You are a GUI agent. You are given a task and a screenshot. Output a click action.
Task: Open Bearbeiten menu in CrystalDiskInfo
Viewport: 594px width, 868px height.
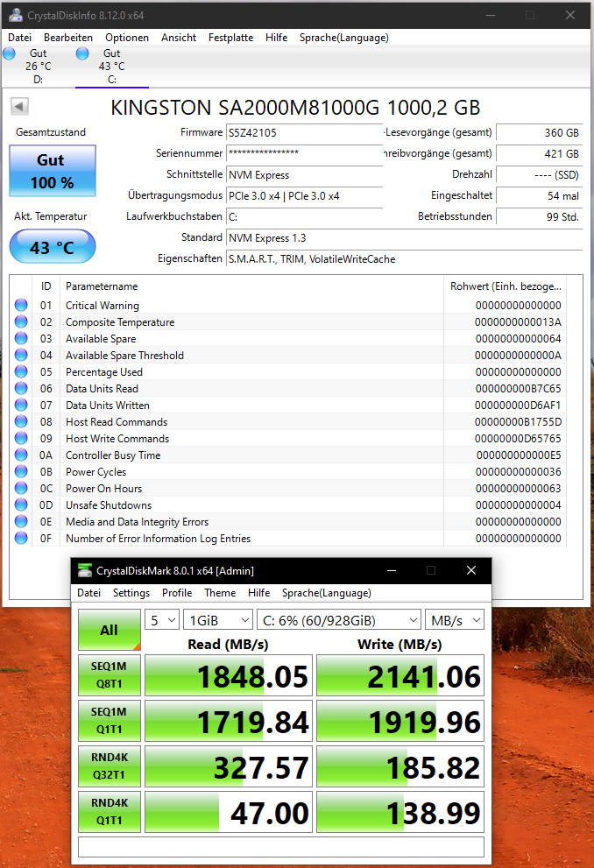click(68, 38)
